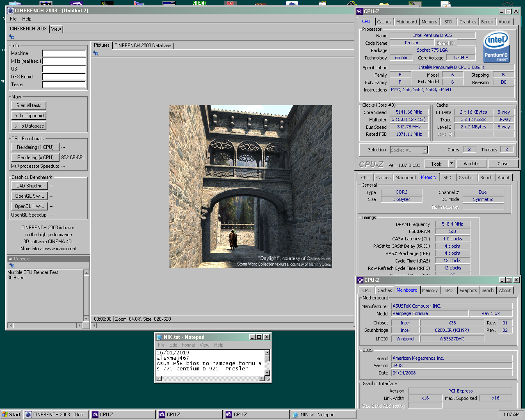This screenshot has width=525, height=420.
Task: Select the Pictures tab in CINEBENCH
Action: pos(102,45)
